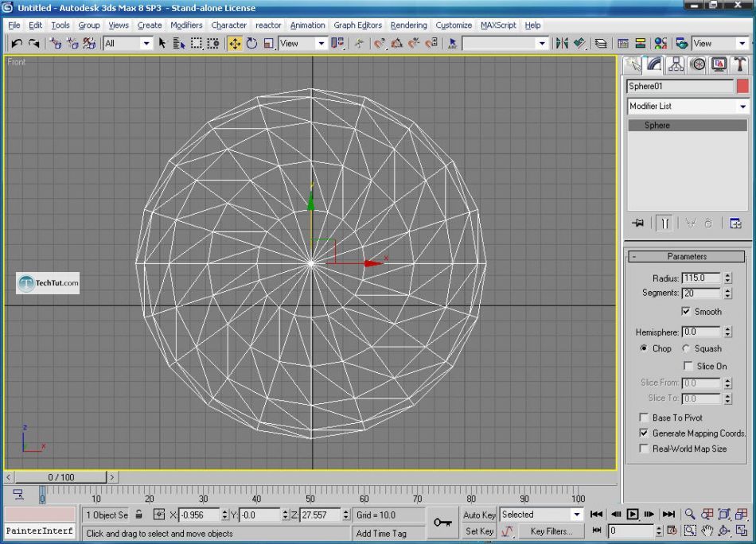Click the large Set Keys key icon
The width and height of the screenshot is (756, 544).
pos(442,523)
